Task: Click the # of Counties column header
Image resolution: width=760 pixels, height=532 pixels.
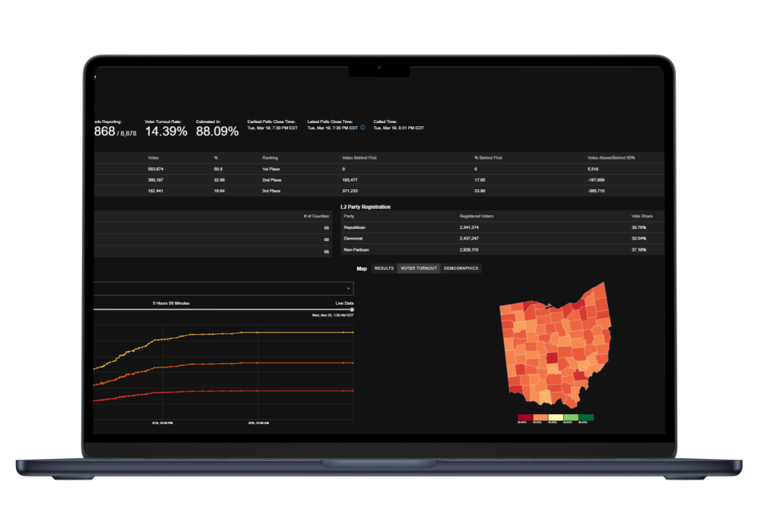Action: [316, 217]
